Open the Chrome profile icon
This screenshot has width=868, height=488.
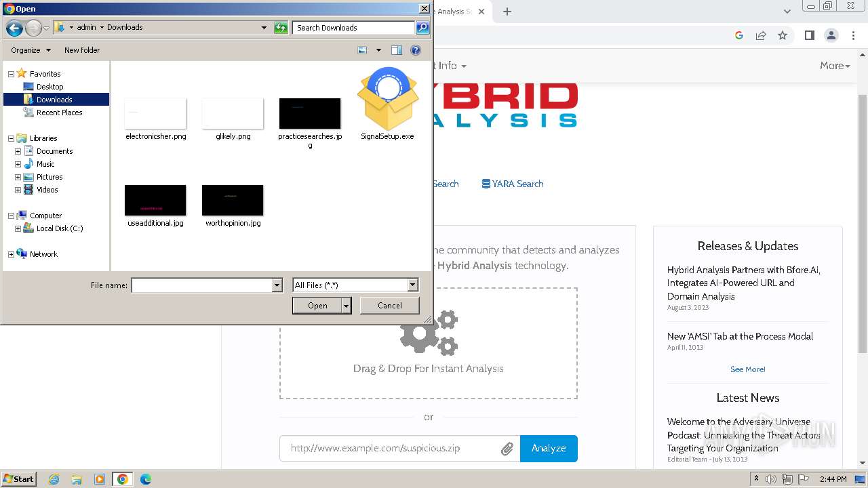pos(831,35)
